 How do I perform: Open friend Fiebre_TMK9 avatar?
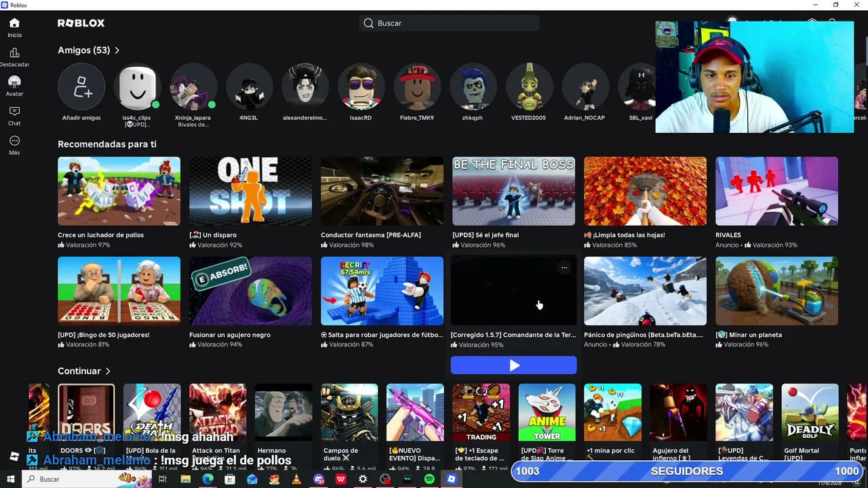tap(417, 87)
